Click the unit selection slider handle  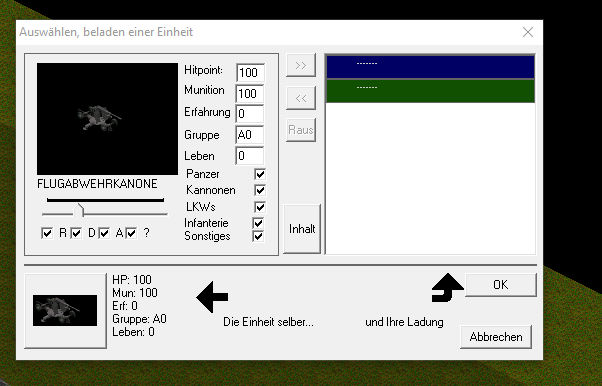(x=79, y=210)
